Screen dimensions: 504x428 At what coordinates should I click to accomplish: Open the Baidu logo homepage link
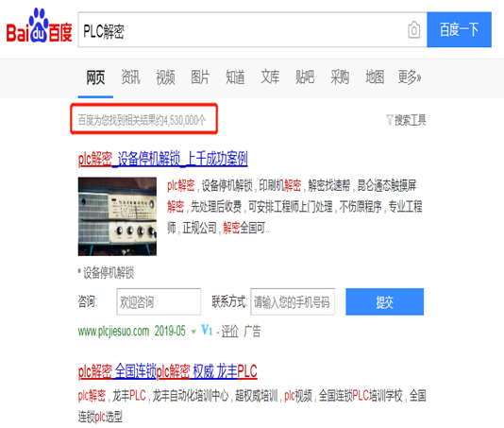click(x=39, y=26)
